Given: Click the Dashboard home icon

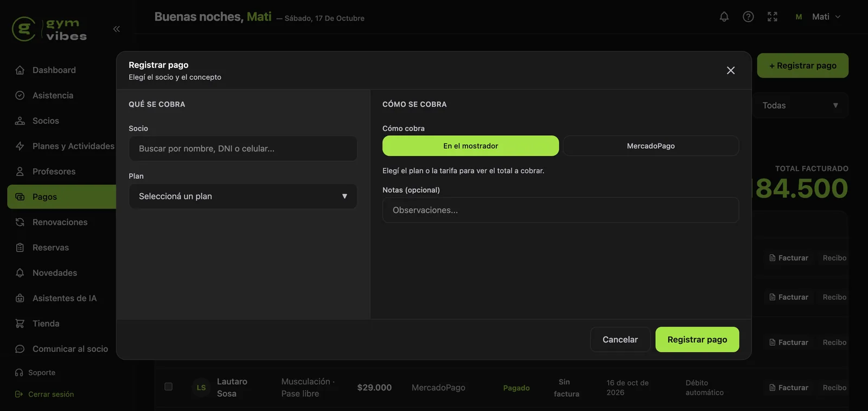Looking at the screenshot, I should tap(20, 70).
